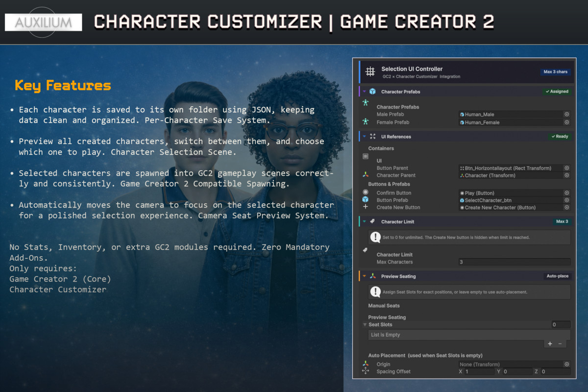Open object picker for Character Parent field
Viewport: 588px width, 392px height.
(x=567, y=175)
